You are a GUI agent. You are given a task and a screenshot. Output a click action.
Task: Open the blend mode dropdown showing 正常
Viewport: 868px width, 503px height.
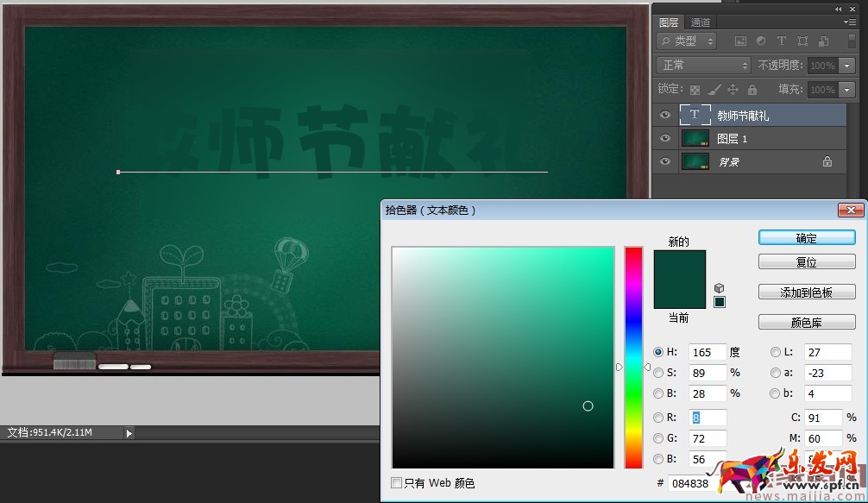tap(701, 65)
